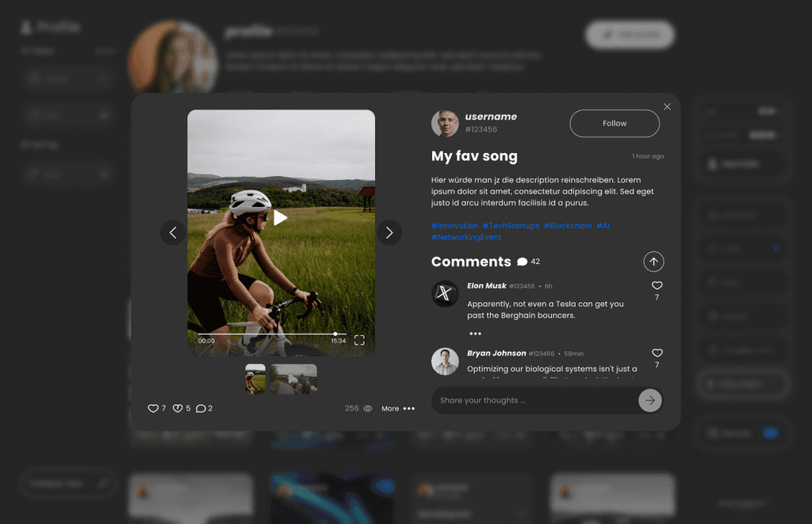The height and width of the screenshot is (524, 812).
Task: Click the broken heart dislike icon
Action: tap(177, 408)
